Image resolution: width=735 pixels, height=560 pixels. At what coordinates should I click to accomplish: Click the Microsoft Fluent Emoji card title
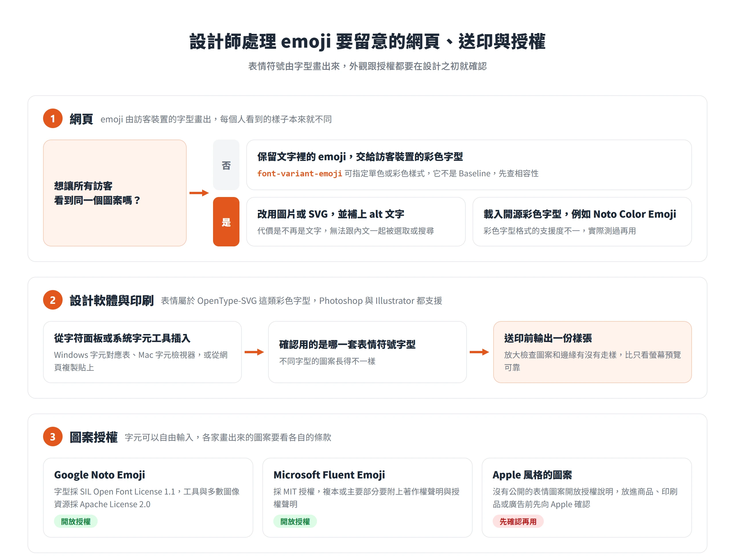(329, 475)
